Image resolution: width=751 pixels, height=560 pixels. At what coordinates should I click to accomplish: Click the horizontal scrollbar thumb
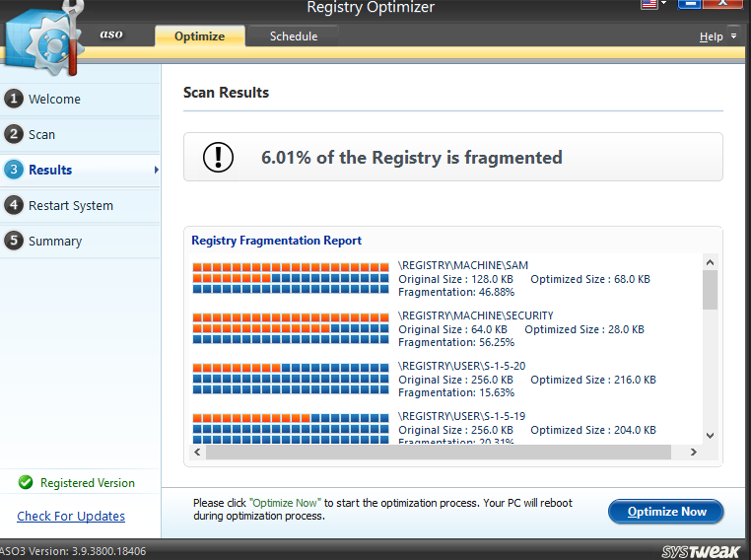coord(439,452)
